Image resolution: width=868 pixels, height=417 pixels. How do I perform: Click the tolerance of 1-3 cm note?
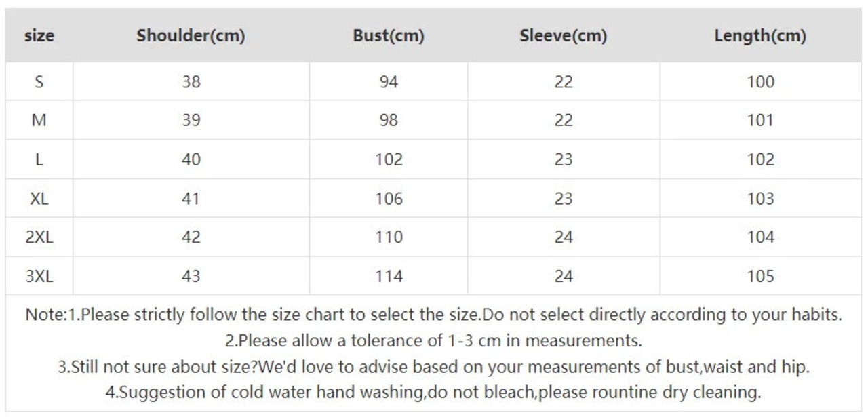(x=433, y=340)
